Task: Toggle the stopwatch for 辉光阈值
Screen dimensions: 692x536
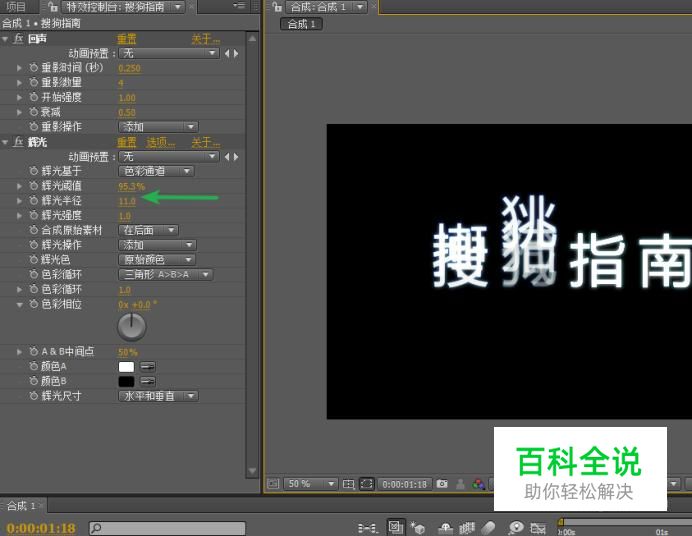Action: pyautogui.click(x=34, y=186)
